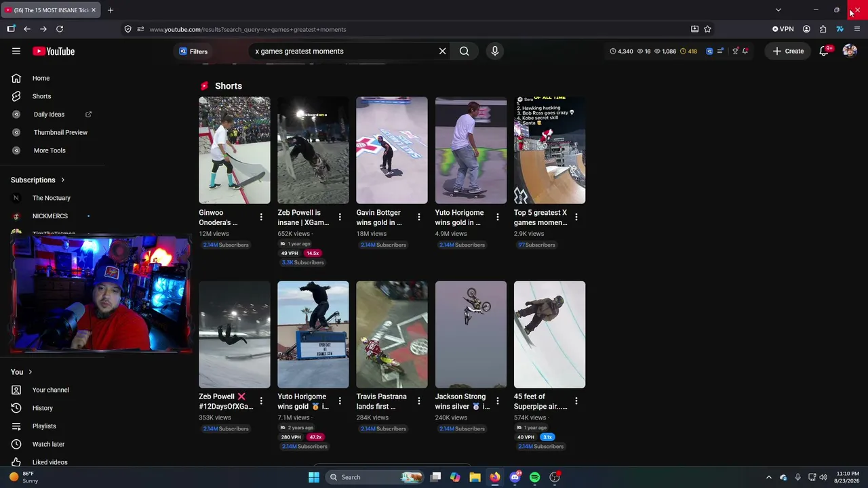Open the browser application menu
The height and width of the screenshot is (488, 868).
tap(857, 29)
